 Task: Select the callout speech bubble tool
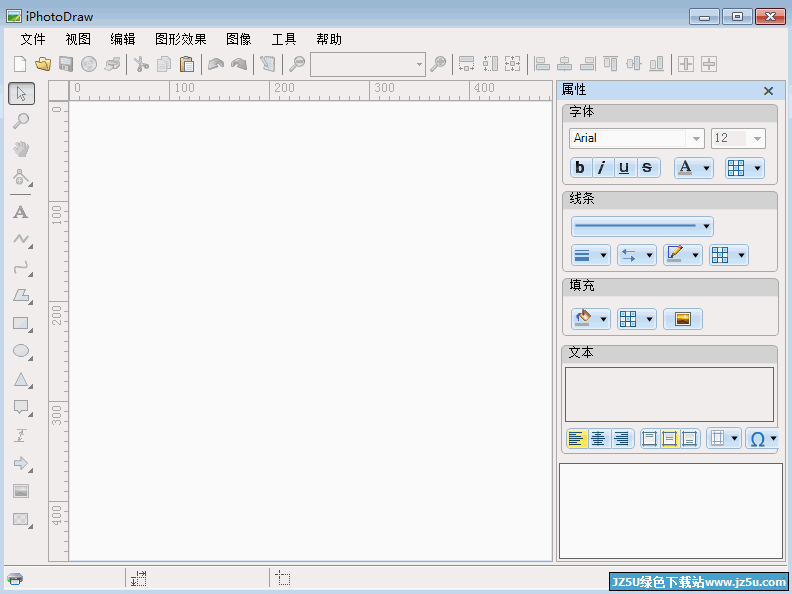click(22, 407)
